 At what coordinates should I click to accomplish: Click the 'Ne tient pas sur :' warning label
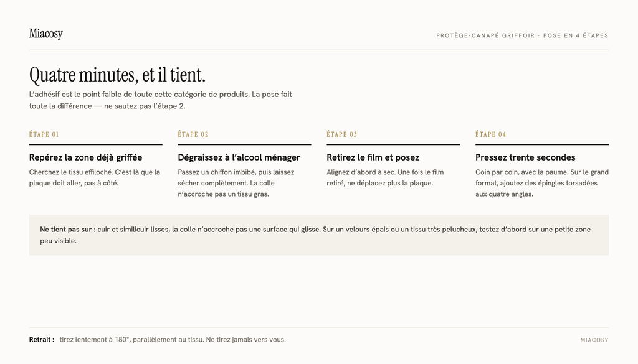point(67,230)
